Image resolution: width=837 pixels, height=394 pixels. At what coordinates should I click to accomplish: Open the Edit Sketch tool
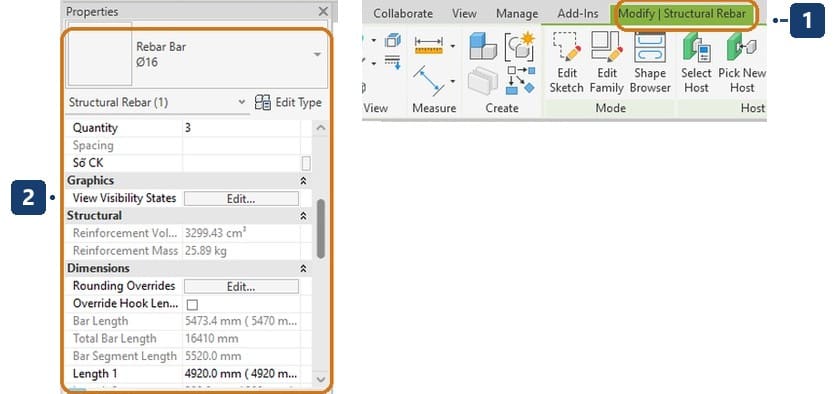pos(566,63)
